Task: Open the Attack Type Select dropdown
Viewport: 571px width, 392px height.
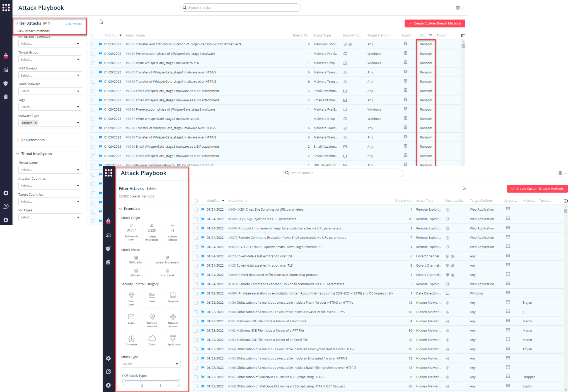Action: [150, 364]
